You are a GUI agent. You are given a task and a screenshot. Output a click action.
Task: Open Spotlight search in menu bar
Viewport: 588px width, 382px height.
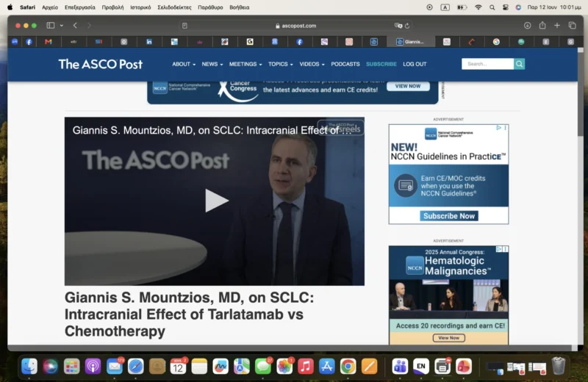(492, 7)
